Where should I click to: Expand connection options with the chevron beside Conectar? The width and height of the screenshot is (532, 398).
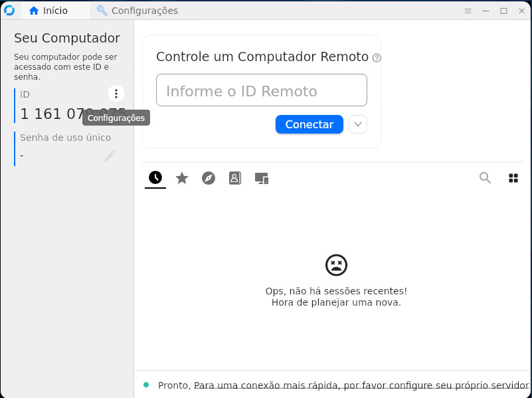click(x=357, y=124)
